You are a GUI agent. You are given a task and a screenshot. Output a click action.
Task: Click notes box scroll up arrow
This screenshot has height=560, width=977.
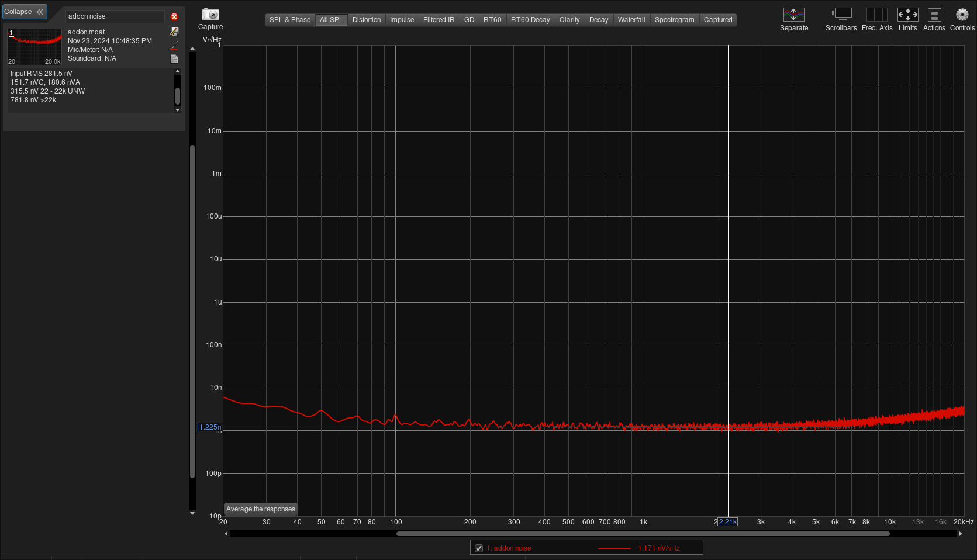tap(178, 71)
